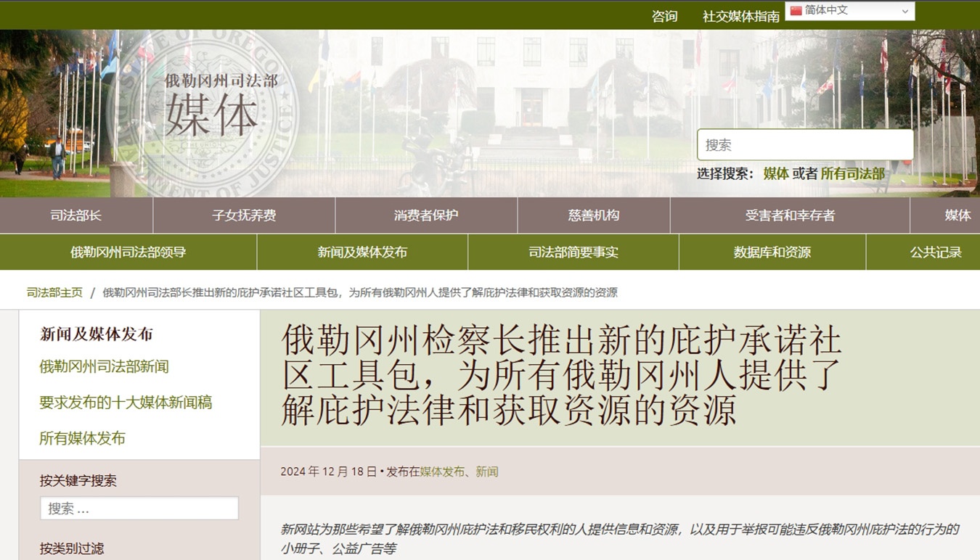This screenshot has width=980, height=560.
Task: Open the 慈善机构 navigation item
Action: tap(594, 215)
